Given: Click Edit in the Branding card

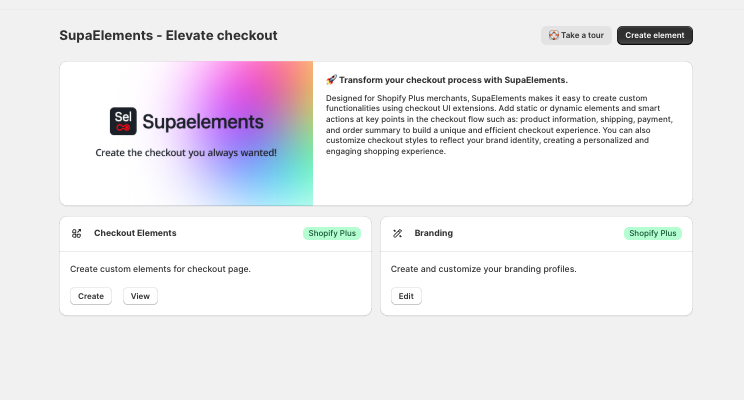Looking at the screenshot, I should (x=406, y=296).
